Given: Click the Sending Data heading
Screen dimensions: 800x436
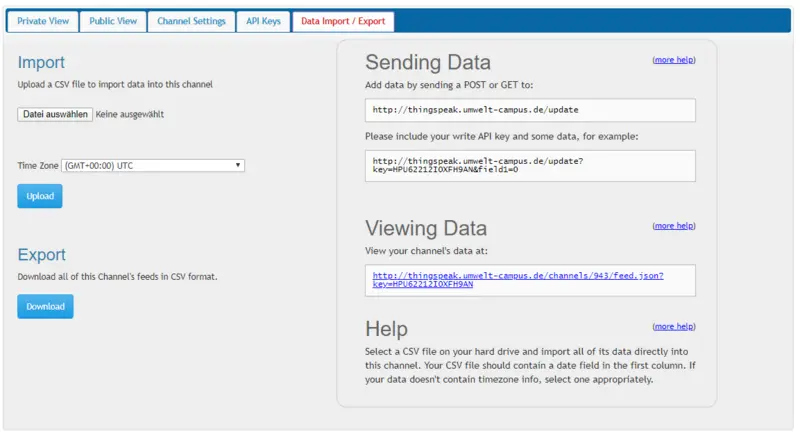Looking at the screenshot, I should (x=432, y=63).
